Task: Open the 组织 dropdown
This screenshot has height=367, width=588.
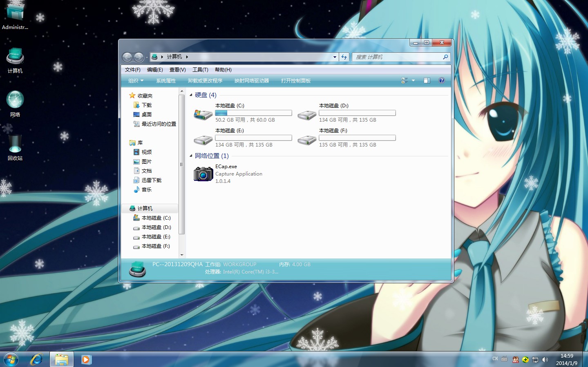Action: pos(136,81)
